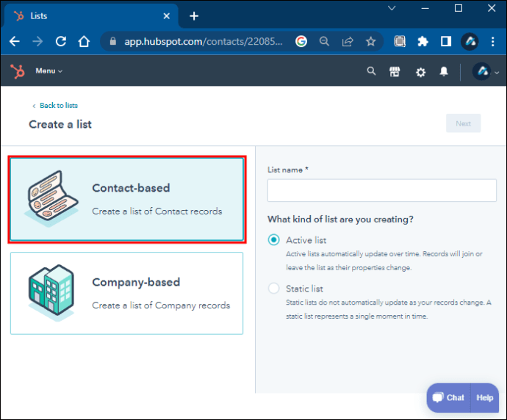
Task: Select the Active list radio button
Action: 273,240
